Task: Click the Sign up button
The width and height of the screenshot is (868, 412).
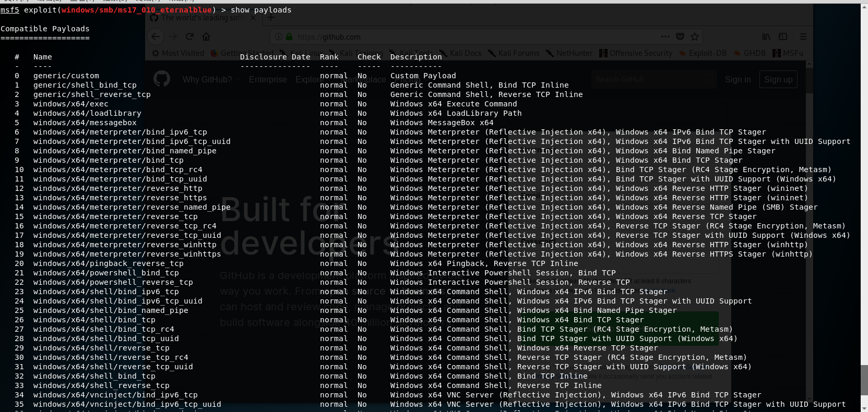Action: click(x=778, y=79)
